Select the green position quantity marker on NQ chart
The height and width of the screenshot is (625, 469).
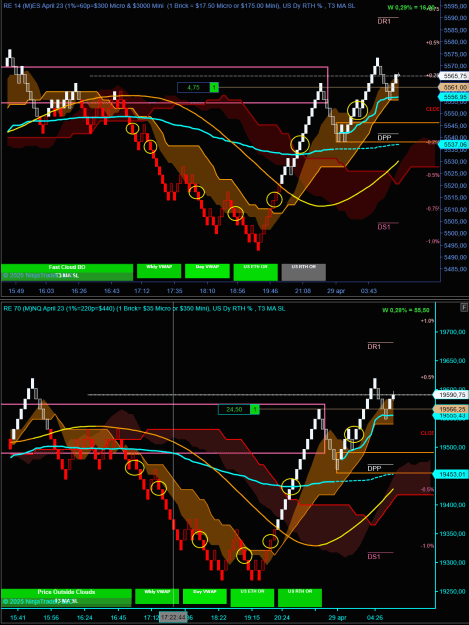(x=255, y=409)
